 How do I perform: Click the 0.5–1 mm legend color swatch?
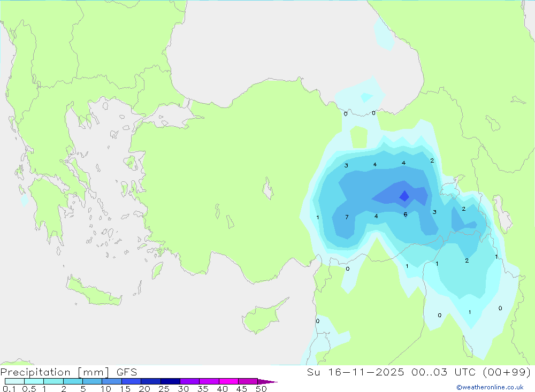[x=34, y=381]
